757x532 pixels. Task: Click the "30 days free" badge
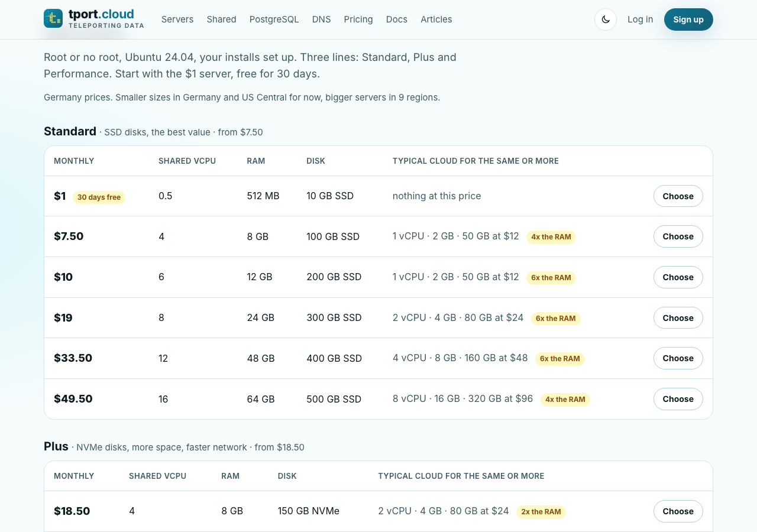[x=99, y=197]
